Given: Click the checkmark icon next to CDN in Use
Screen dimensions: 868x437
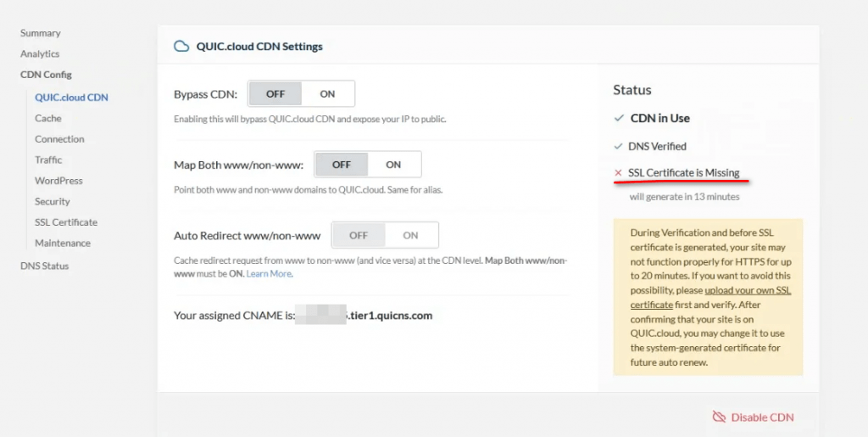Looking at the screenshot, I should pos(619,118).
